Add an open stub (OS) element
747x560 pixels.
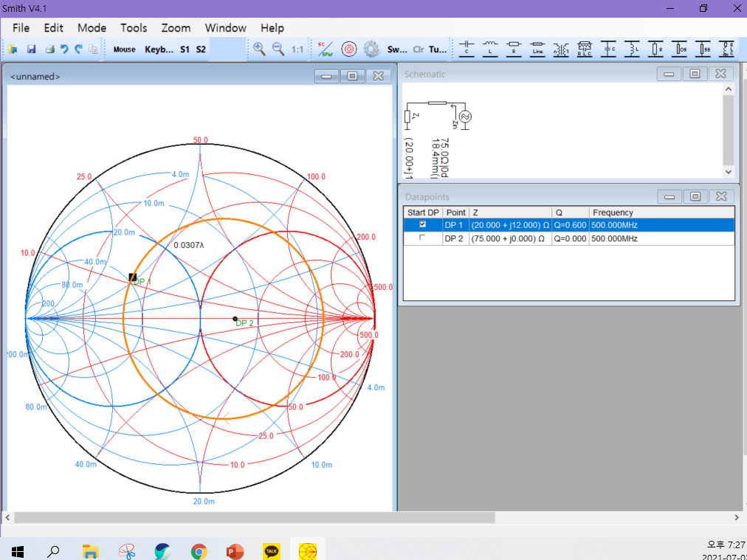[680, 49]
